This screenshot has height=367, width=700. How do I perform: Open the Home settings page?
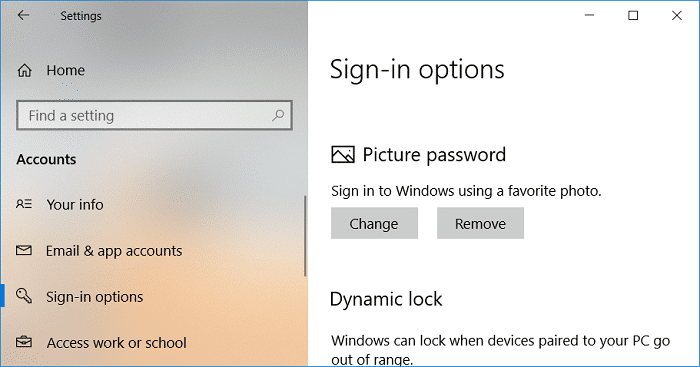(66, 70)
